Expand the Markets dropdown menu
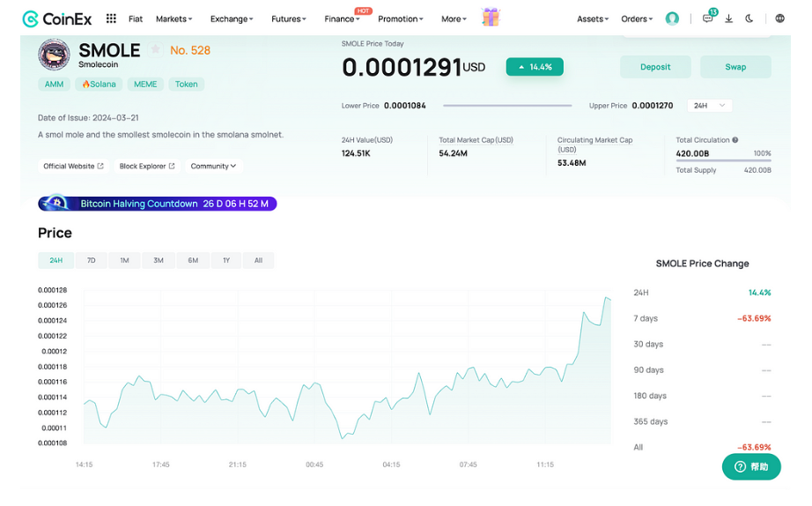The height and width of the screenshot is (506, 812). click(174, 19)
